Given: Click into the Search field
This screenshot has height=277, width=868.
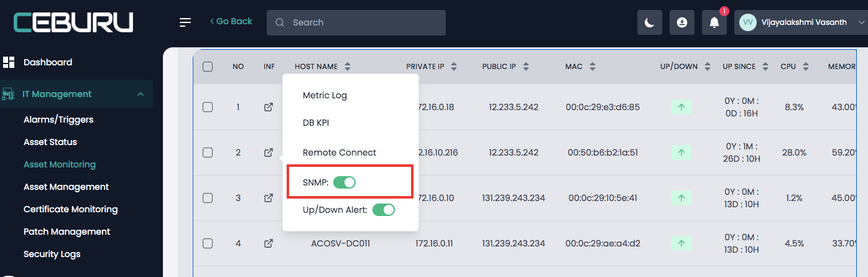Looking at the screenshot, I should point(356,22).
